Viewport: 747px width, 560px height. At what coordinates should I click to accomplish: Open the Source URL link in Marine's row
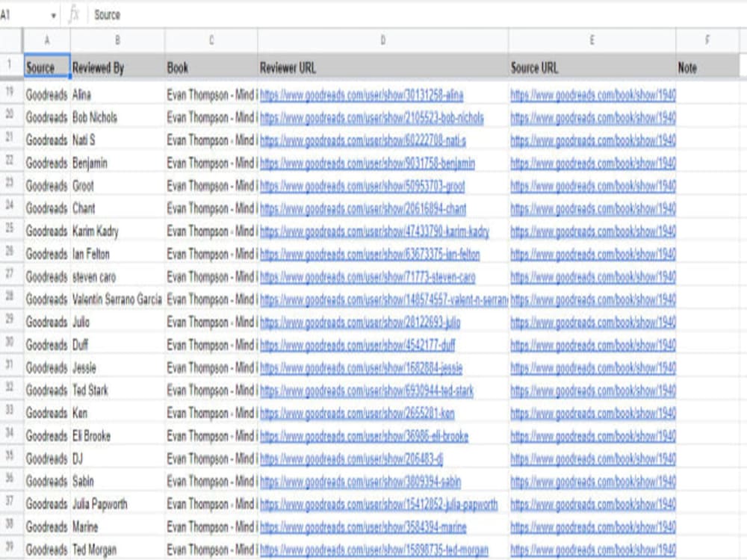click(593, 528)
